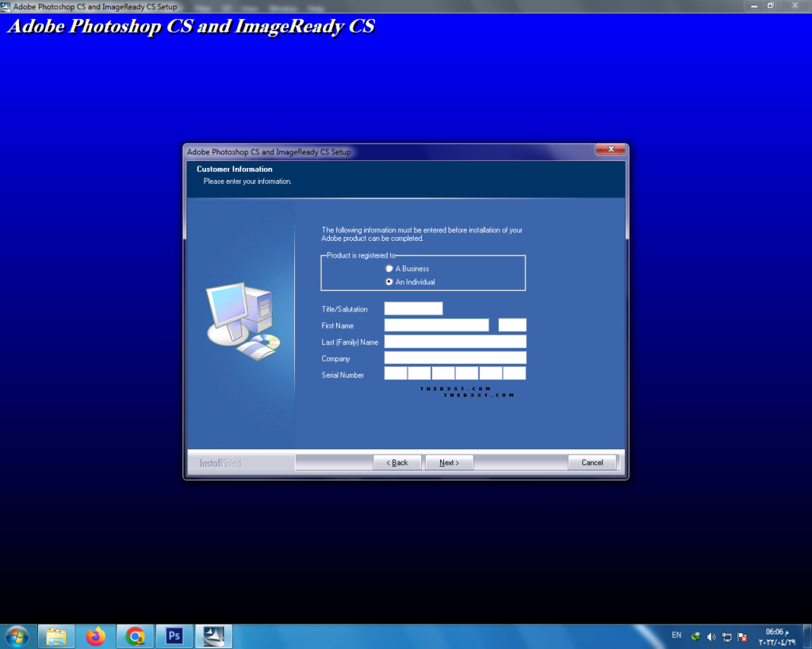812x649 pixels.
Task: Open Photoshop from the taskbar
Action: [x=174, y=636]
